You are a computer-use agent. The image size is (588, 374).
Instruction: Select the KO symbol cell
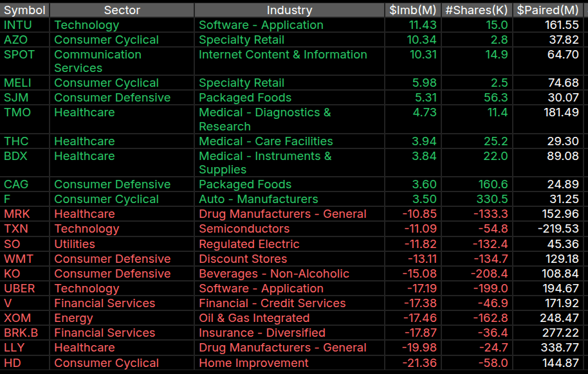[24, 274]
